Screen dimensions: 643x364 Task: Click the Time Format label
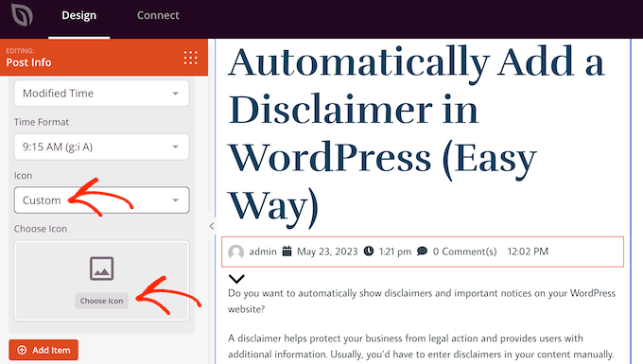pos(42,122)
